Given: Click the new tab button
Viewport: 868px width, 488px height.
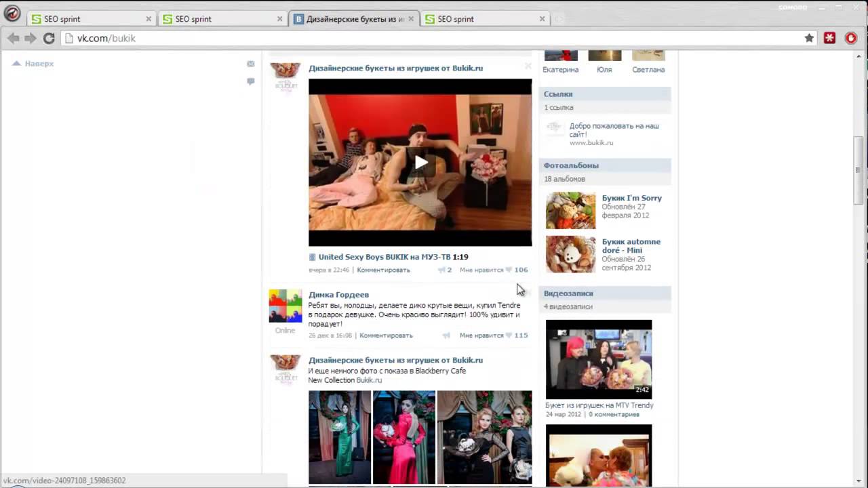Looking at the screenshot, I should click(x=560, y=20).
